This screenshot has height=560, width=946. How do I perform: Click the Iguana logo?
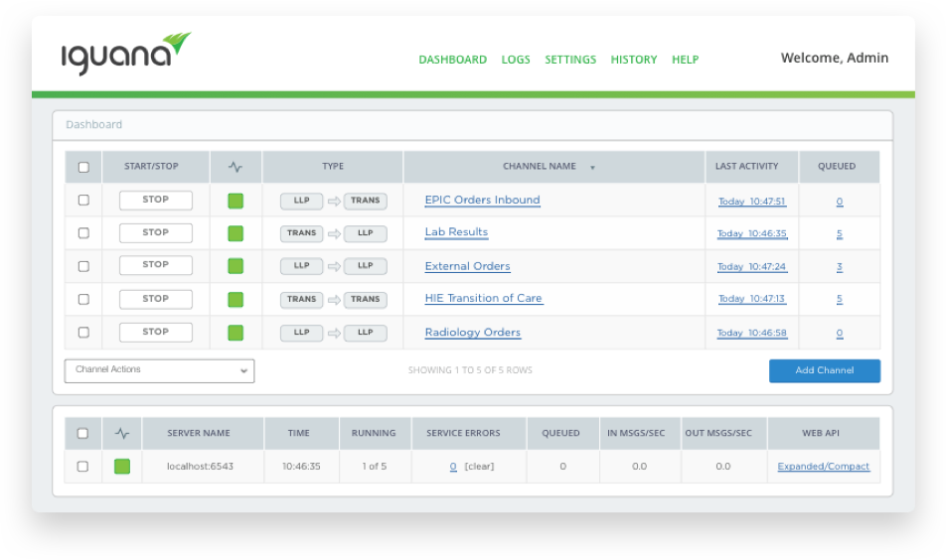[x=126, y=53]
